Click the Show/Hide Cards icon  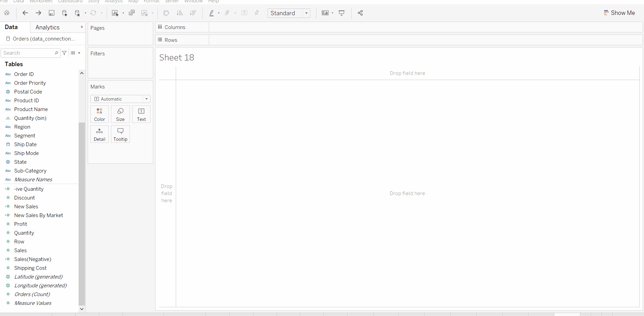pos(325,13)
